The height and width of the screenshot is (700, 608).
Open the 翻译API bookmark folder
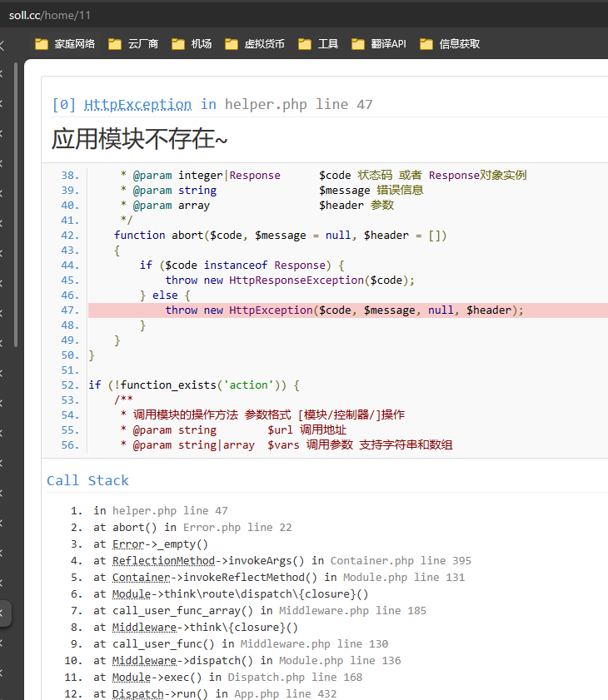[x=379, y=44]
